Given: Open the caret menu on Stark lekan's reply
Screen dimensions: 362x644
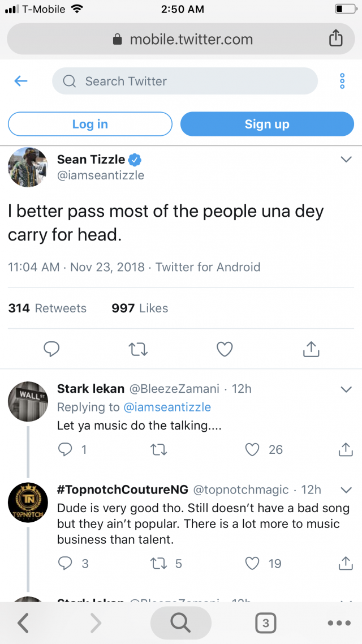Looking at the screenshot, I should [346, 389].
